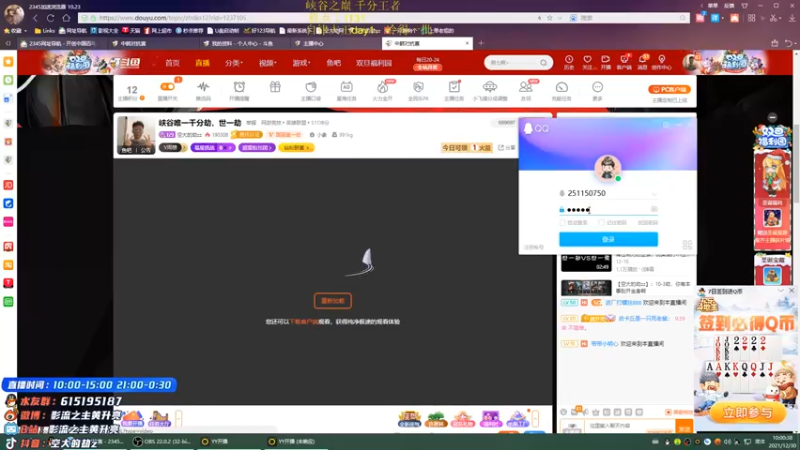Click 立即参与 on the card-game ad
Image resolution: width=800 pixels, height=450 pixels.
pyautogui.click(x=747, y=412)
